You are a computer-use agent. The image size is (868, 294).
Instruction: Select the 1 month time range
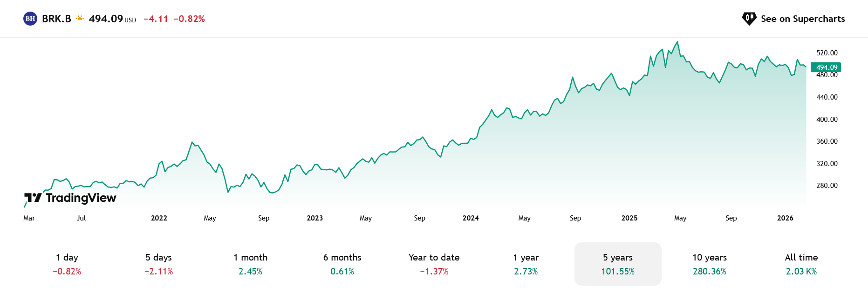[250, 264]
